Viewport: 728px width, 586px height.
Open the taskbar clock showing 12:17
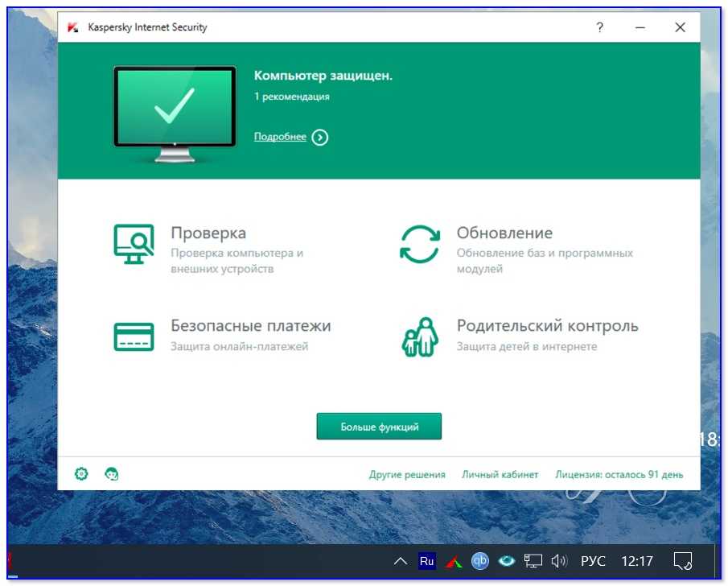(x=637, y=561)
